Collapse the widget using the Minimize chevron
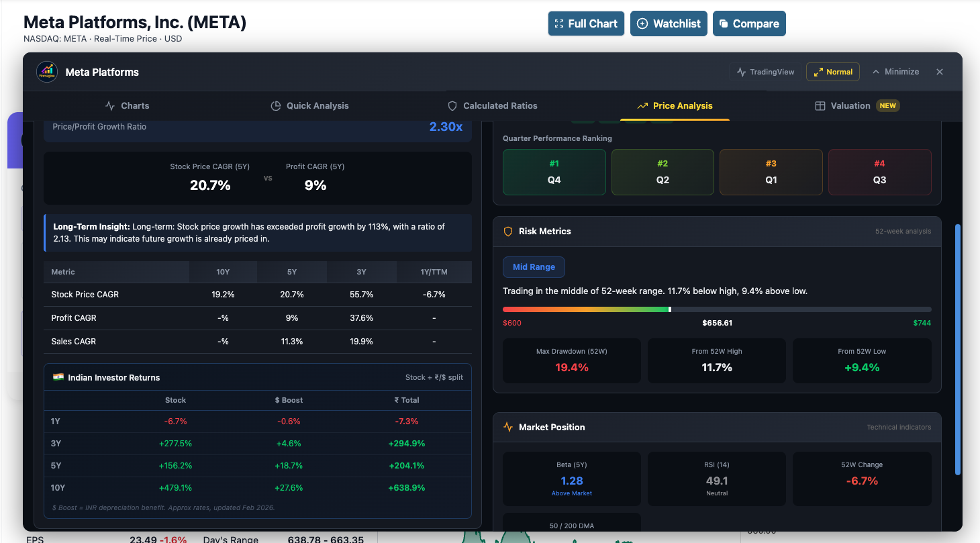Image resolution: width=980 pixels, height=543 pixels. click(896, 72)
